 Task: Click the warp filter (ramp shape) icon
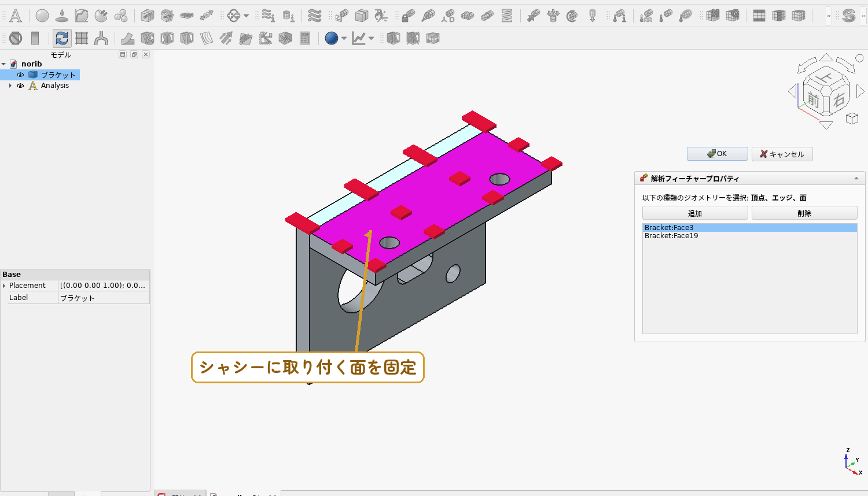[x=128, y=38]
